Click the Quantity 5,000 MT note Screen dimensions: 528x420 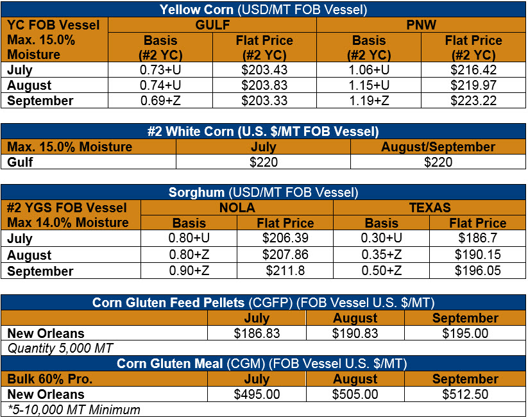[x=60, y=348]
